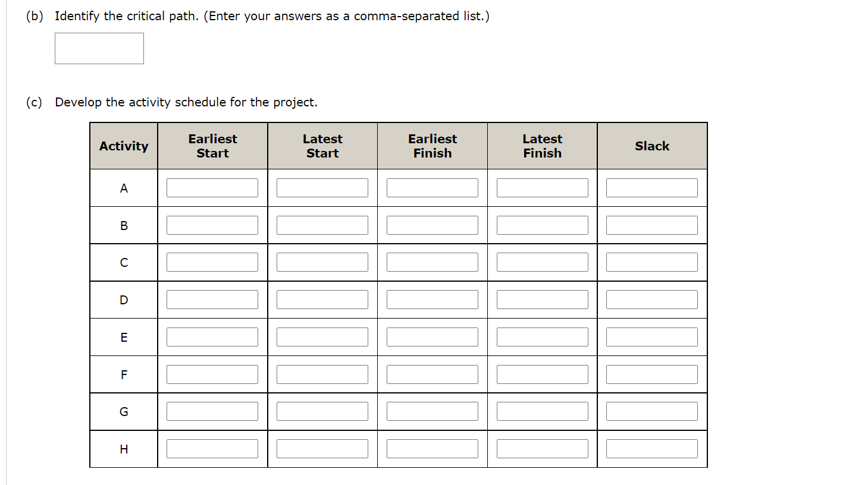Click the Earliest Finish field for activity A
The image size is (868, 485).
click(x=433, y=187)
